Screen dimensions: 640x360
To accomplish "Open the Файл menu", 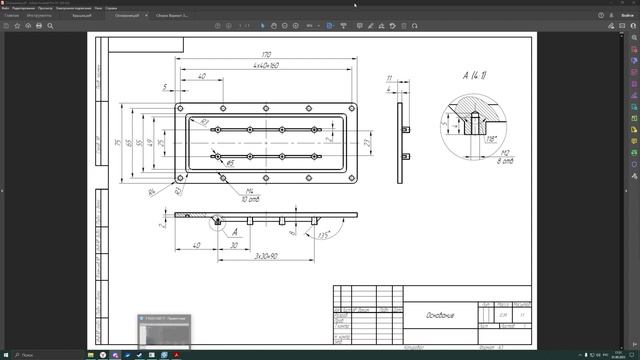I will [x=5, y=8].
